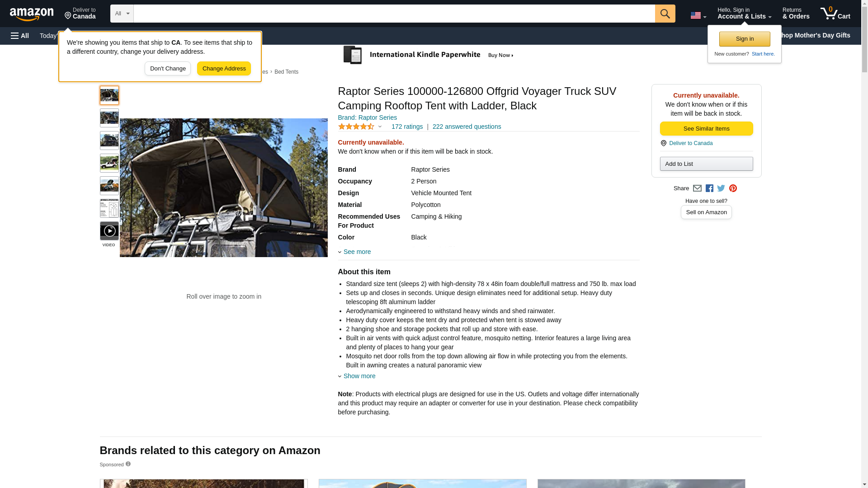Click in the Amazon search field
Image resolution: width=868 pixels, height=488 pixels.
coord(393,14)
